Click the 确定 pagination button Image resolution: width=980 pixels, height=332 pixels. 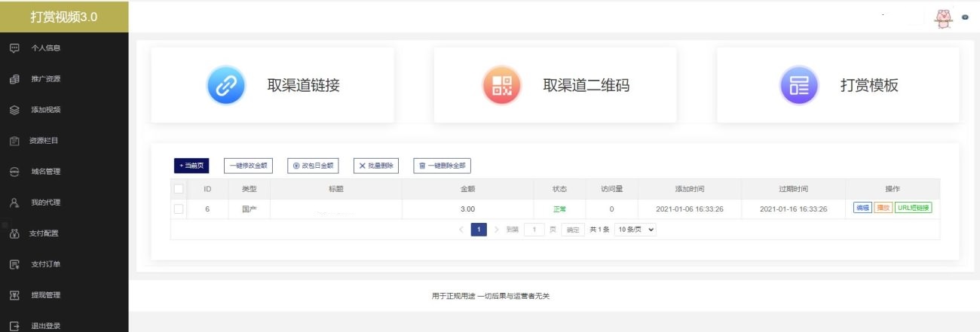(x=573, y=230)
